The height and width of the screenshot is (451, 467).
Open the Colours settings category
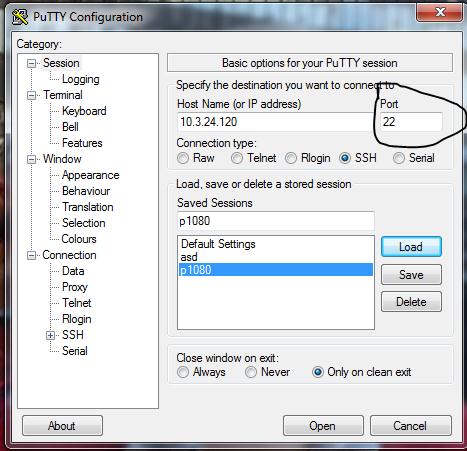coord(79,239)
